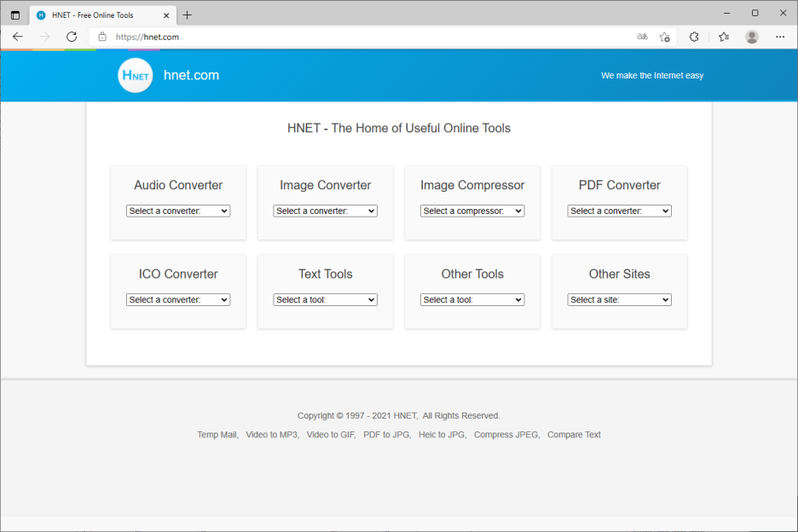Open Other Tools dropdown
The image size is (798, 532).
coord(472,300)
